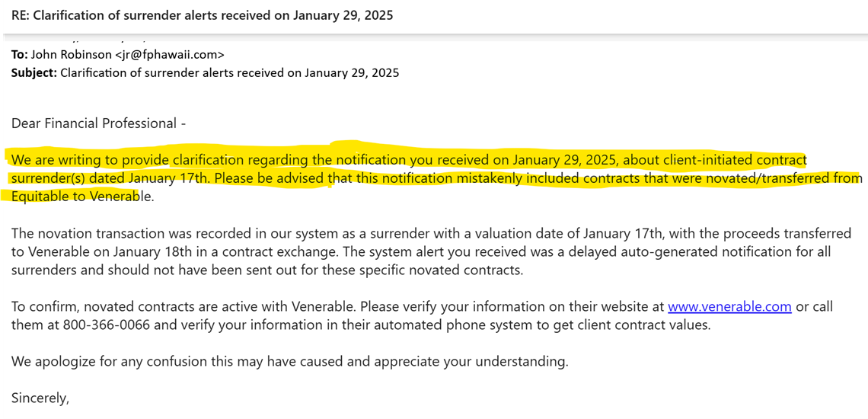Open the www.venerable.com hyperlink

point(729,306)
